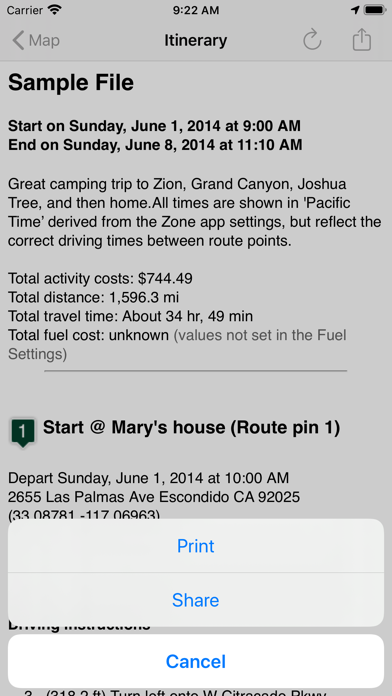
Task: Tap the Sample File heading
Action: [71, 83]
